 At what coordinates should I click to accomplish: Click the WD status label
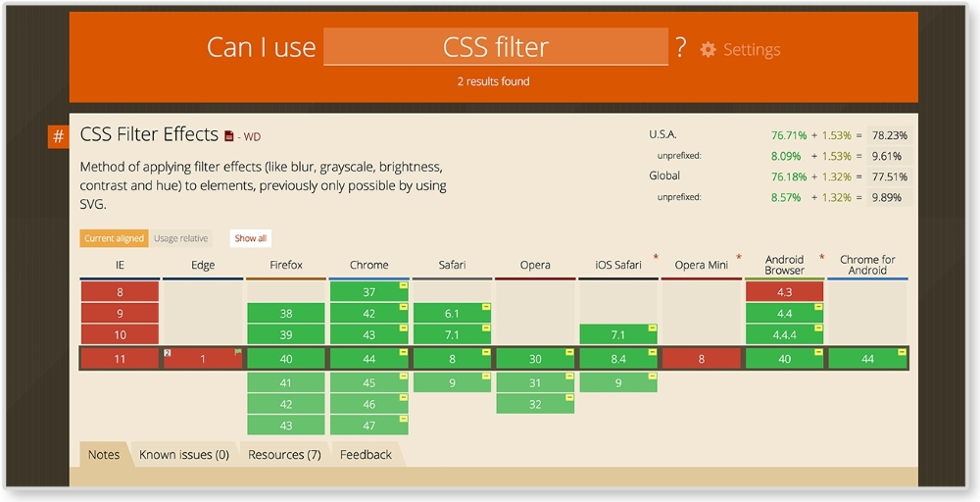click(252, 137)
